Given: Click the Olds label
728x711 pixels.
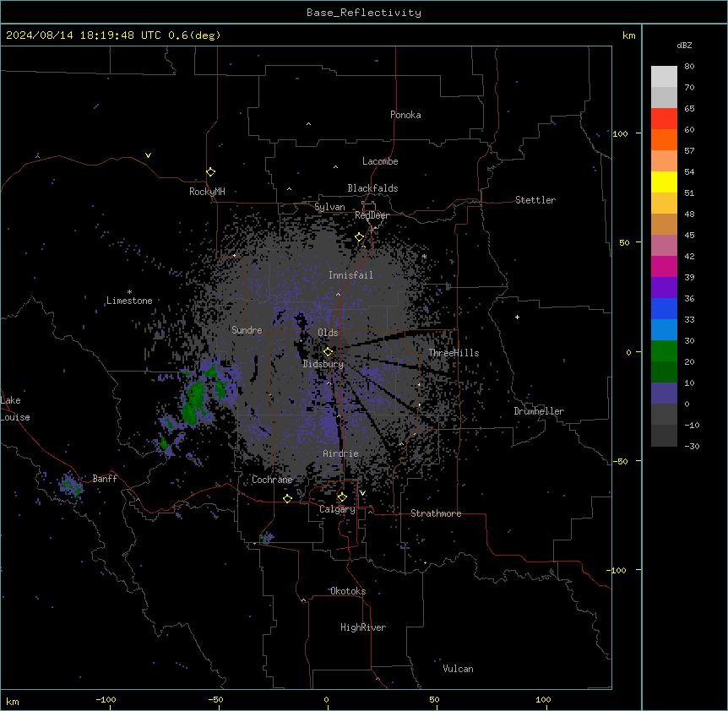Looking at the screenshot, I should click(328, 333).
